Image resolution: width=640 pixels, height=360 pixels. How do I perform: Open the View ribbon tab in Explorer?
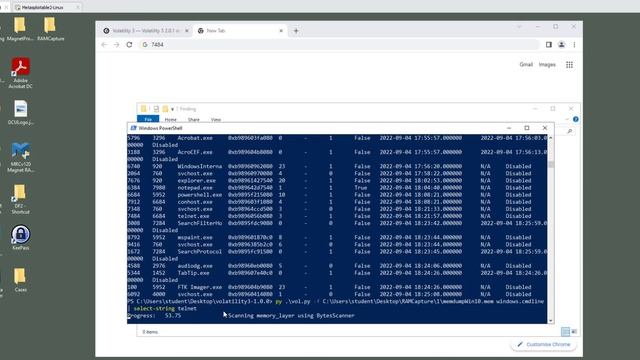tap(216, 120)
